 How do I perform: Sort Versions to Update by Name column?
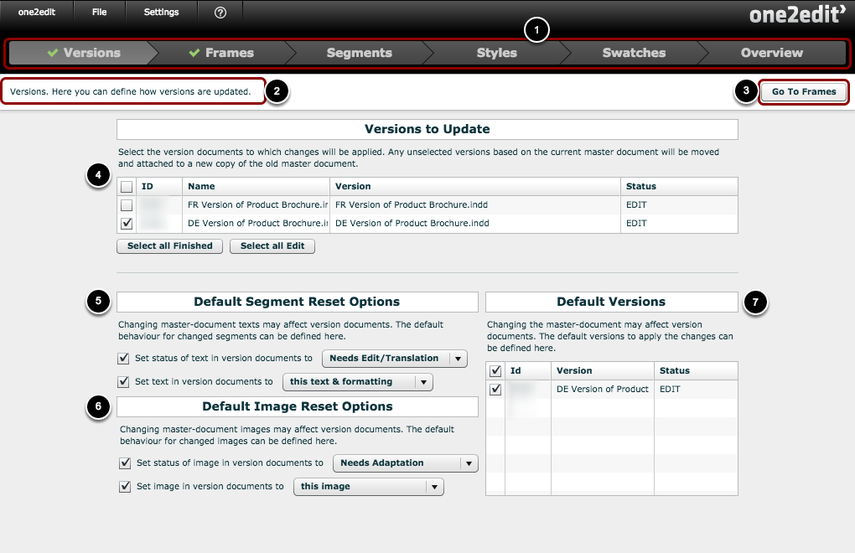(x=256, y=187)
